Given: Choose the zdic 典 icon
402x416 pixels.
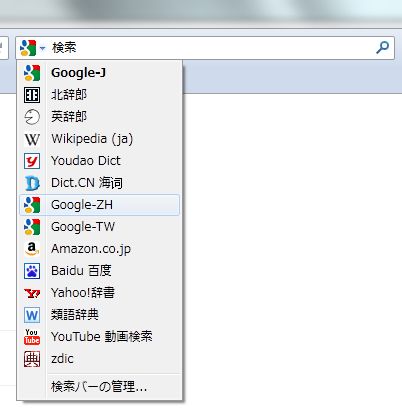Looking at the screenshot, I should 32,359.
